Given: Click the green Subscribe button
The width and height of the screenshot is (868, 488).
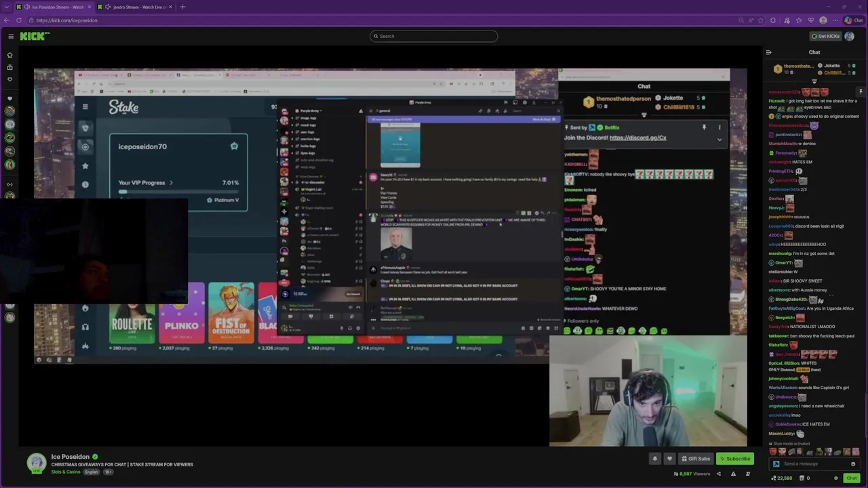Looking at the screenshot, I should tap(735, 459).
